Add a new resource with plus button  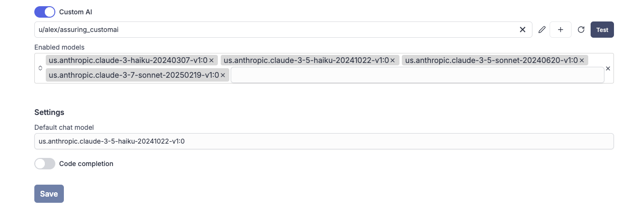pyautogui.click(x=561, y=30)
